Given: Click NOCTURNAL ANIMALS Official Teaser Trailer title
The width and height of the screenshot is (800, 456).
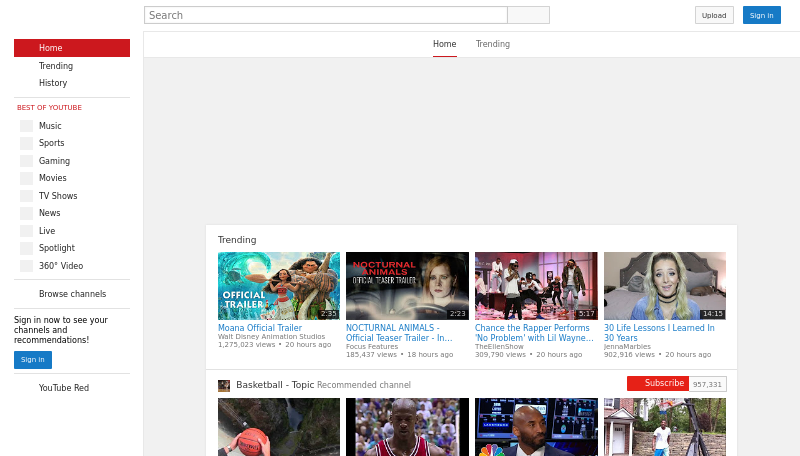Looking at the screenshot, I should 399,333.
